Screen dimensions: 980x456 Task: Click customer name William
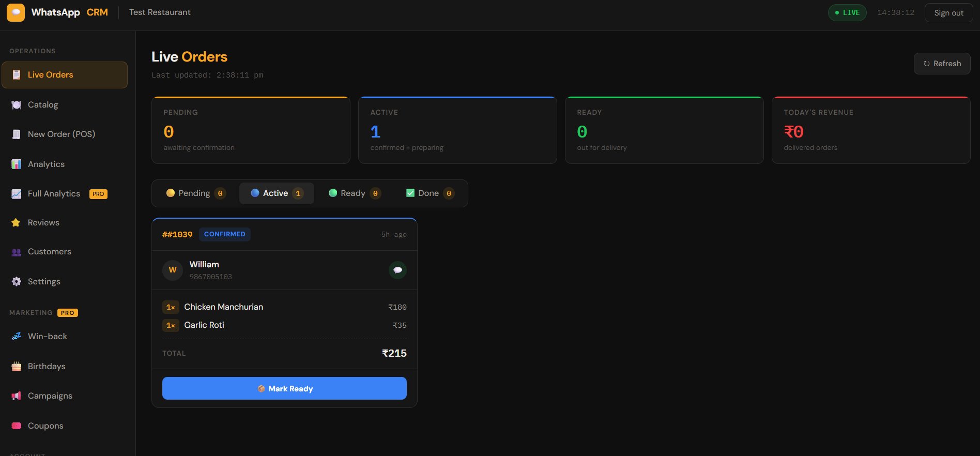pyautogui.click(x=204, y=264)
